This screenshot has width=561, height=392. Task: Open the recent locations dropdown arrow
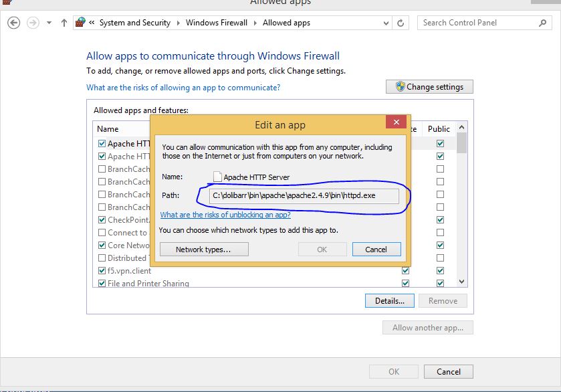tap(49, 23)
